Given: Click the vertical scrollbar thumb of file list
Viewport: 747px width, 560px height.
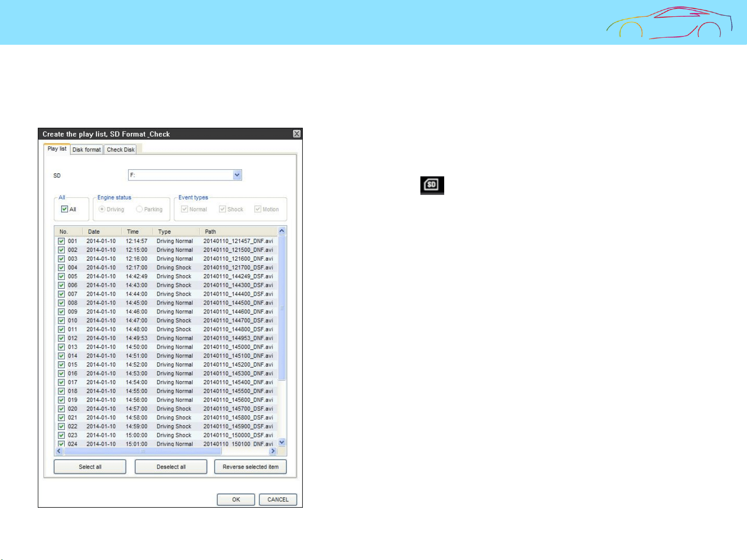Looking at the screenshot, I should click(x=282, y=308).
